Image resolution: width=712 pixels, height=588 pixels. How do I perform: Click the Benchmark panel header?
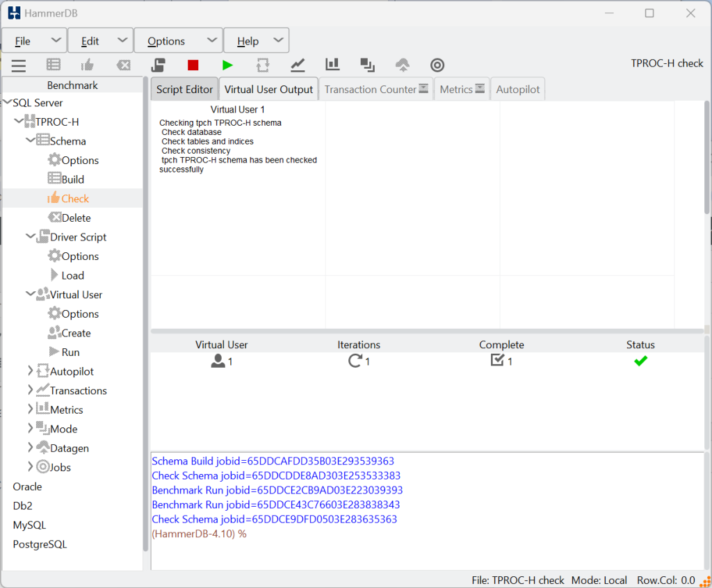(x=72, y=85)
